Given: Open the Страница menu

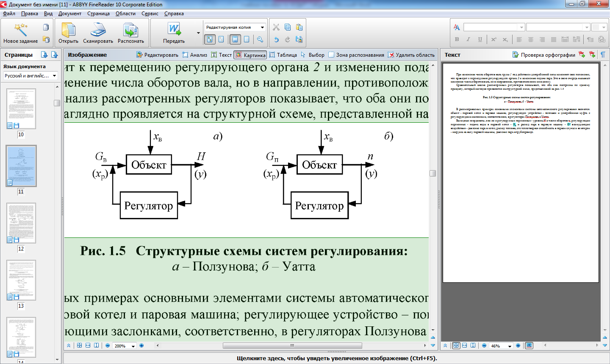Looking at the screenshot, I should 99,14.
